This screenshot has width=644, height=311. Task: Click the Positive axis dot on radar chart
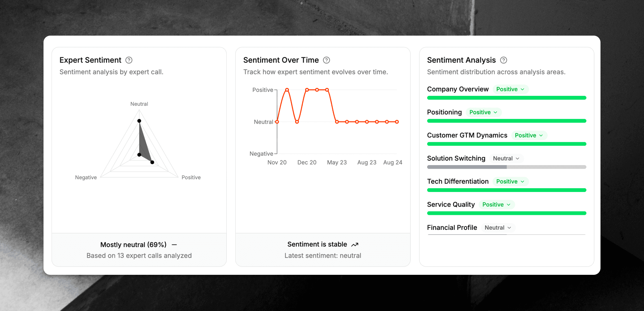click(x=152, y=162)
